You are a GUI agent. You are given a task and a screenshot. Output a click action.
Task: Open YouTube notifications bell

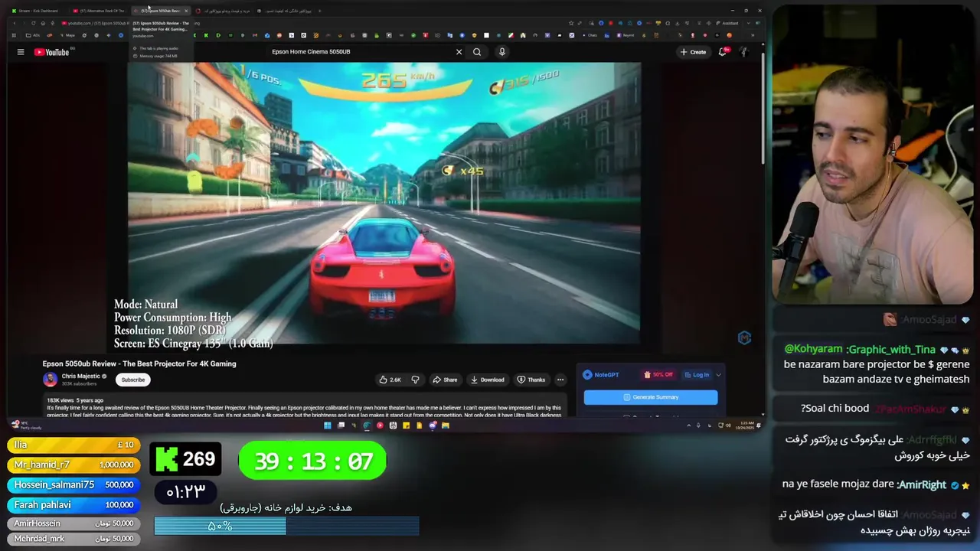(722, 52)
